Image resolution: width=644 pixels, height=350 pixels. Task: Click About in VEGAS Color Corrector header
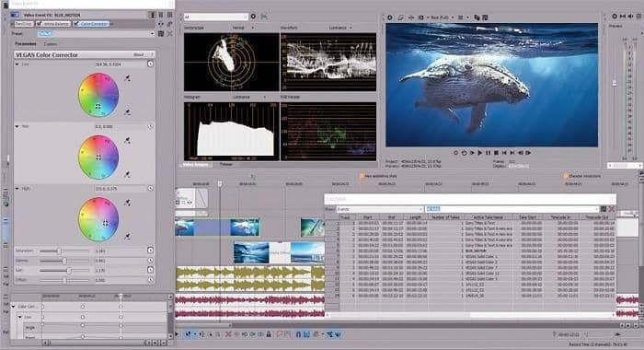point(138,54)
